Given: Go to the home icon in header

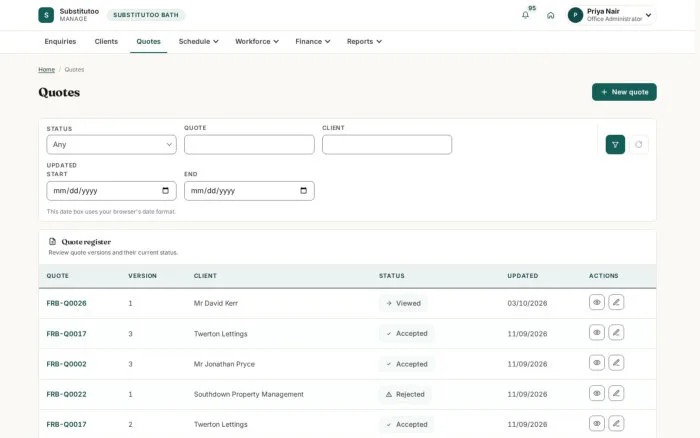Looking at the screenshot, I should point(550,15).
